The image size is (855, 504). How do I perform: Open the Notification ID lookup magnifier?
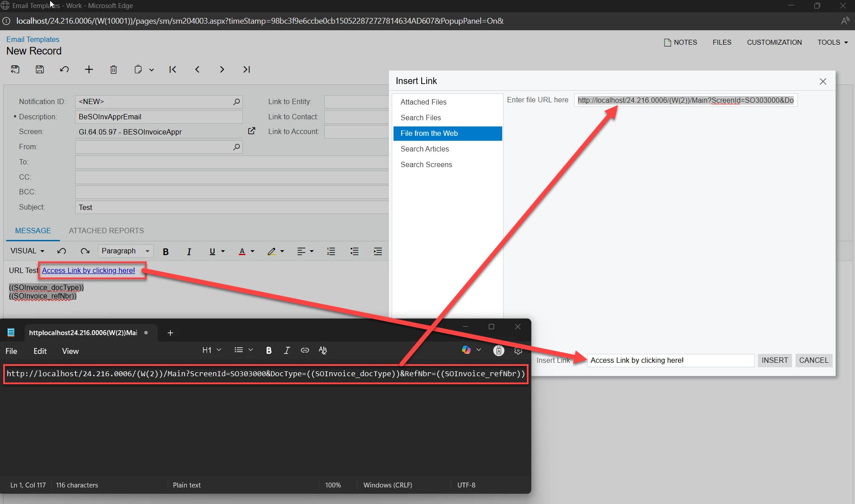(237, 102)
